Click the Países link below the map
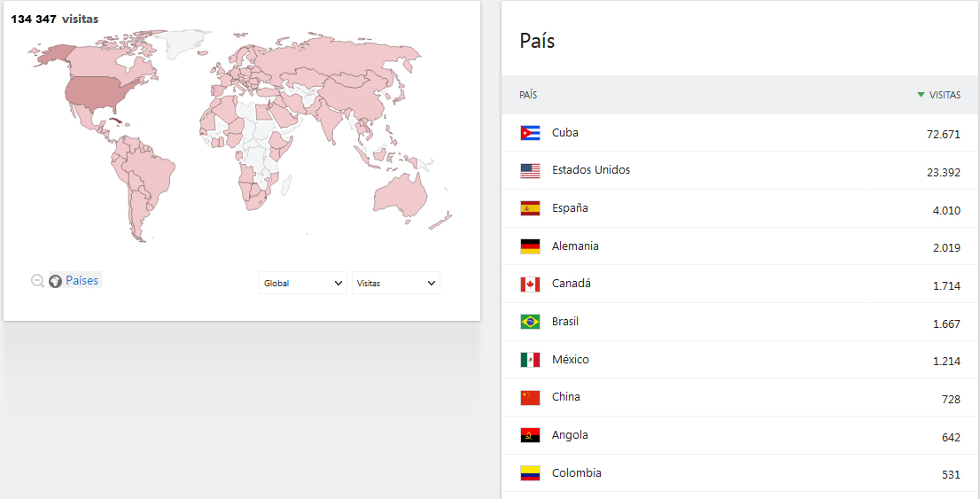This screenshot has height=499, width=980. click(82, 281)
